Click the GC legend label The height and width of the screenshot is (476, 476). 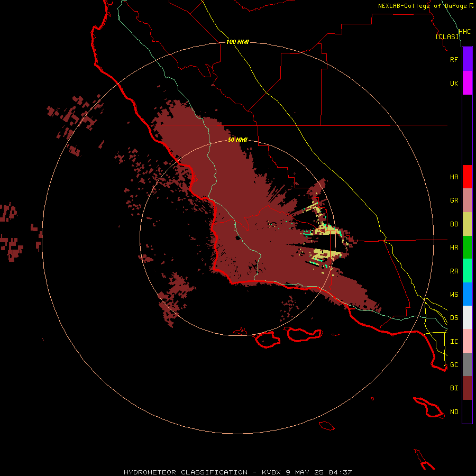pos(454,365)
